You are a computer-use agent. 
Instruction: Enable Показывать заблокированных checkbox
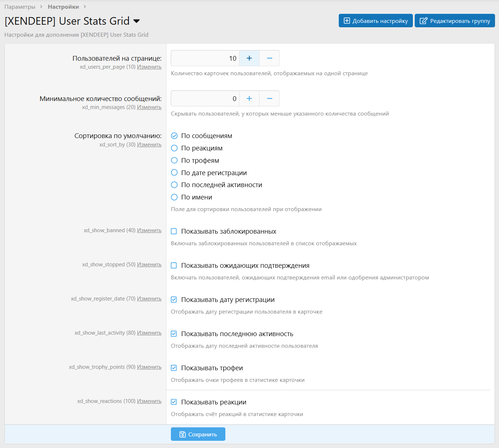tap(174, 231)
